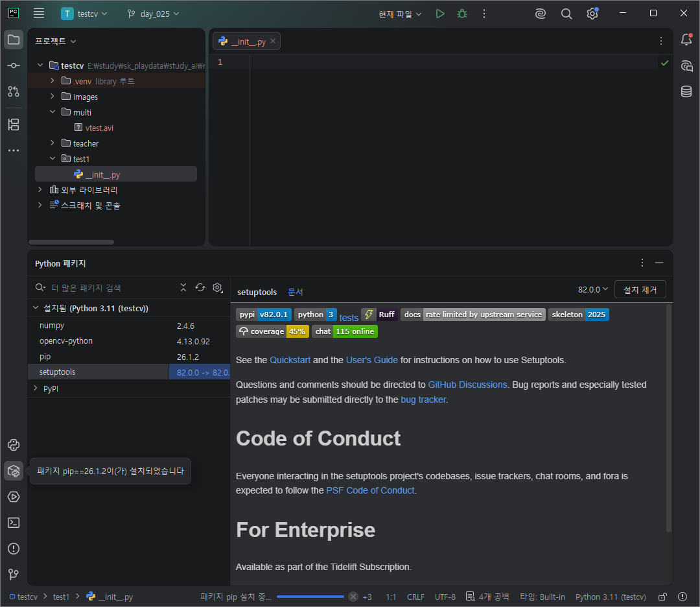Viewport: 700px width, 607px height.
Task: Open IDE settings gear
Action: click(592, 14)
